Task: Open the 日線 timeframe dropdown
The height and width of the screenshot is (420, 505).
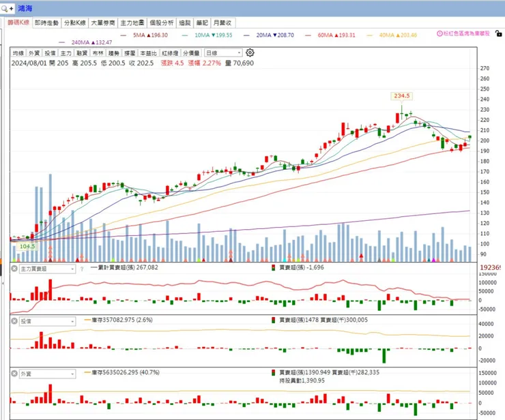Action: tap(223, 52)
